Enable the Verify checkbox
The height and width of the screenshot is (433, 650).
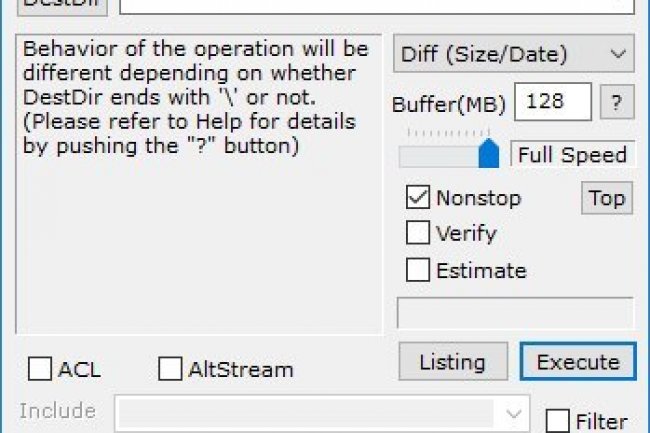[x=418, y=234]
